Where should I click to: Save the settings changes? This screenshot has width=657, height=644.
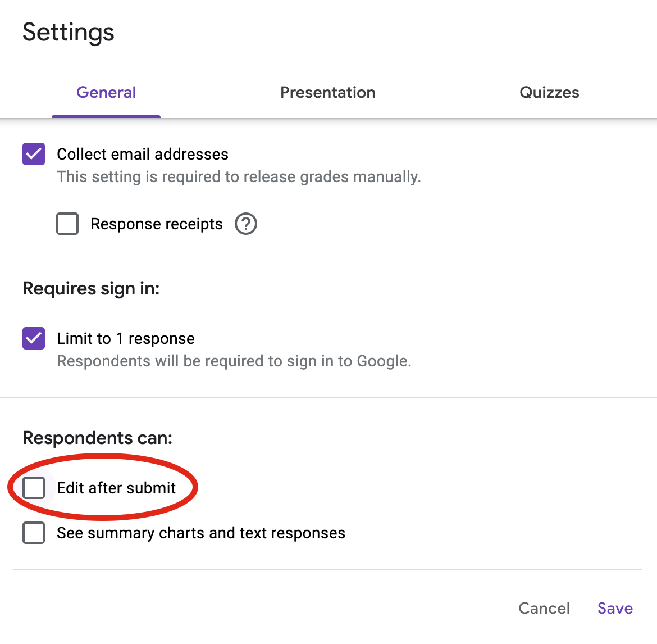pyautogui.click(x=615, y=608)
